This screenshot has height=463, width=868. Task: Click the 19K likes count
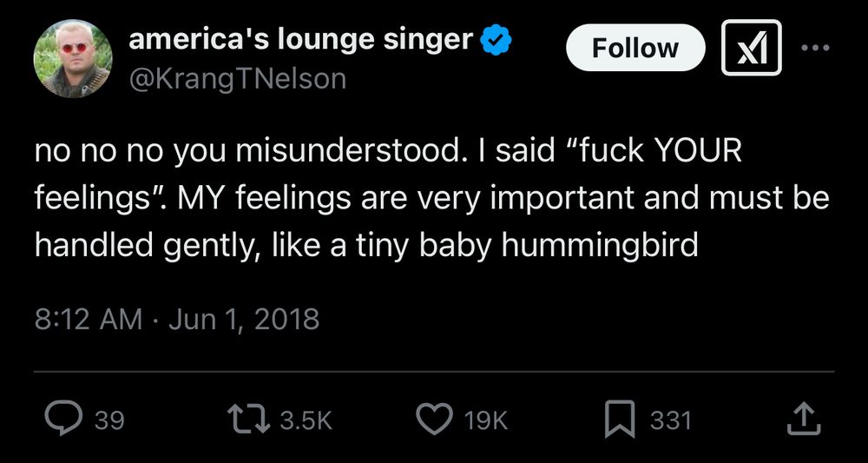(x=486, y=421)
